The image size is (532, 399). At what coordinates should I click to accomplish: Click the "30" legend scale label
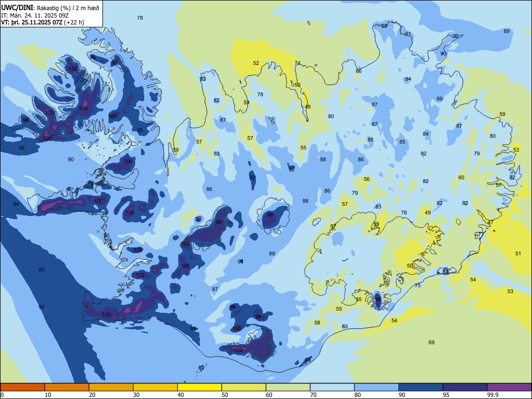pyautogui.click(x=136, y=395)
